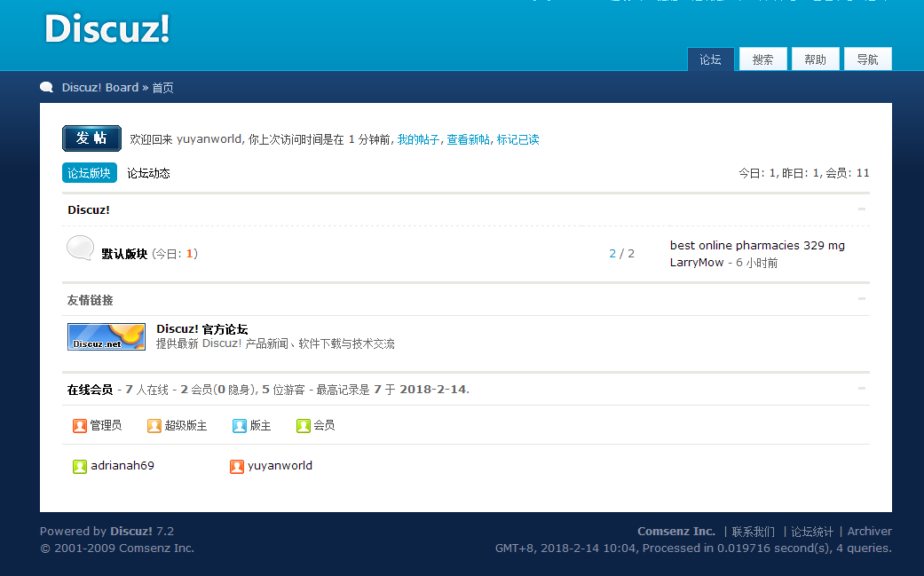Click the 标记已读 link
The width and height of the screenshot is (924, 576).
point(518,139)
